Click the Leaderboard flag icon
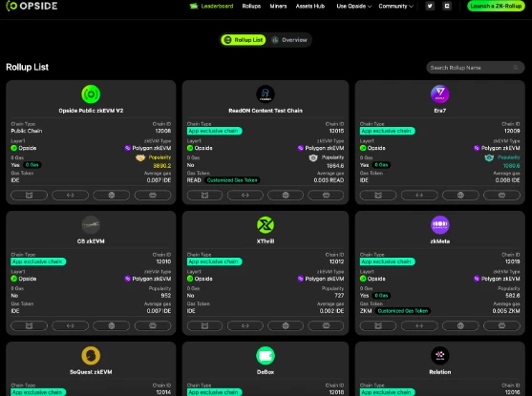The height and width of the screenshot is (396, 532). [194, 6]
